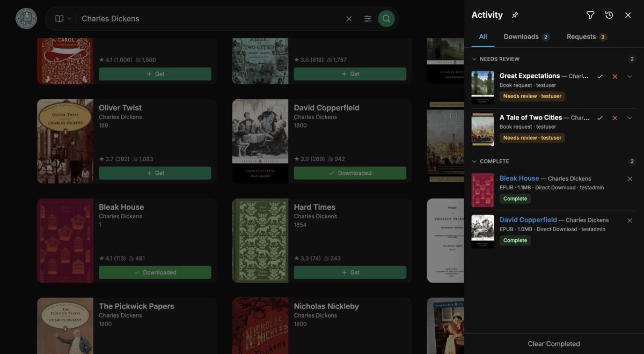
Task: Open the David Copperfield link in Activity
Action: click(x=528, y=220)
